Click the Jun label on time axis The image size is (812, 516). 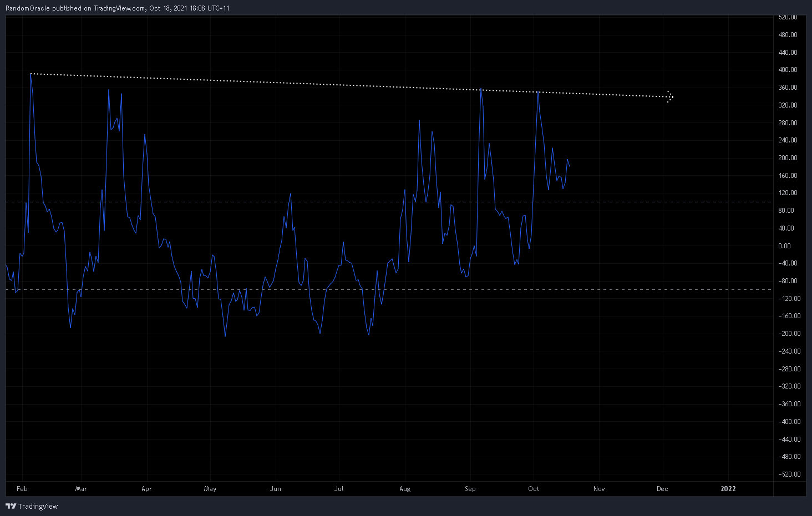(276, 489)
